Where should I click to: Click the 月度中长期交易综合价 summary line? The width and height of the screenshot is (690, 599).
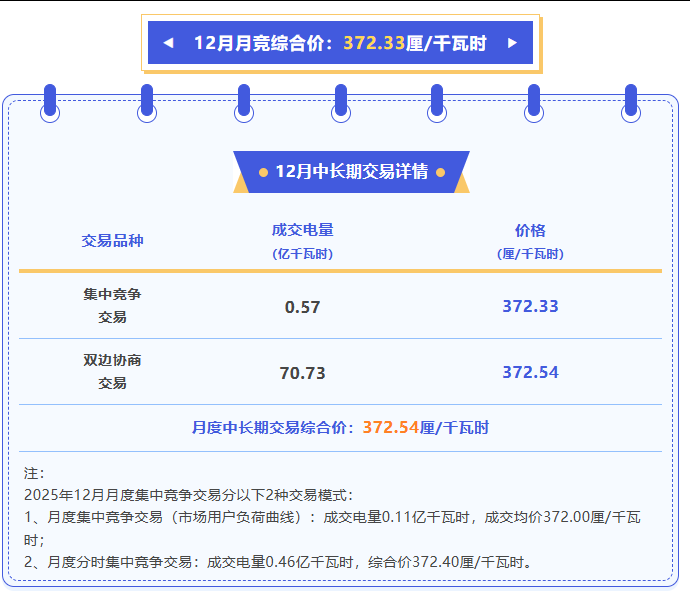[x=340, y=427]
